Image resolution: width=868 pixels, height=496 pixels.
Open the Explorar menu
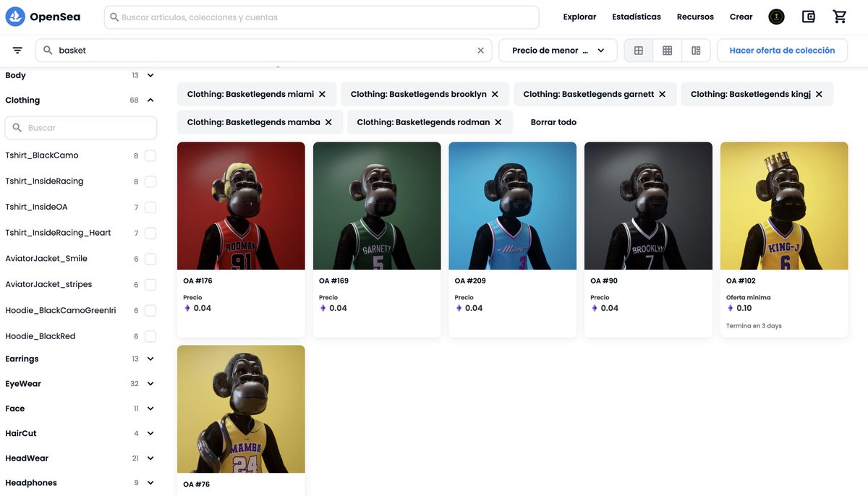pos(579,17)
